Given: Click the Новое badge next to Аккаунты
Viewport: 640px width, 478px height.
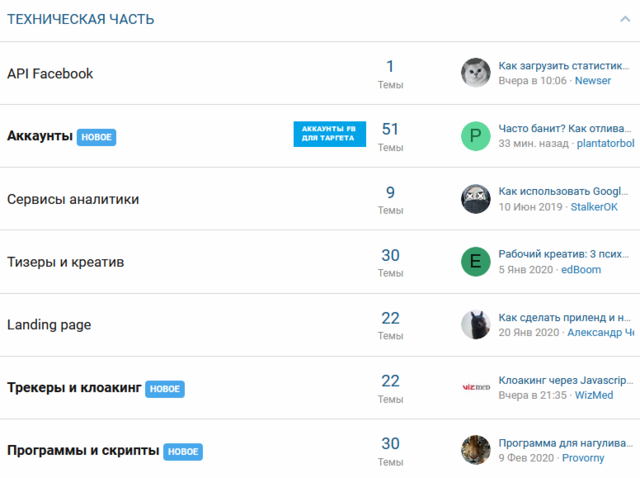Looking at the screenshot, I should [97, 137].
